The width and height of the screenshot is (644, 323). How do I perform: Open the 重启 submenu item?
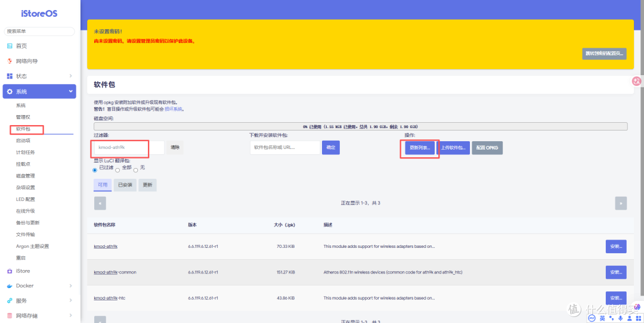point(20,257)
